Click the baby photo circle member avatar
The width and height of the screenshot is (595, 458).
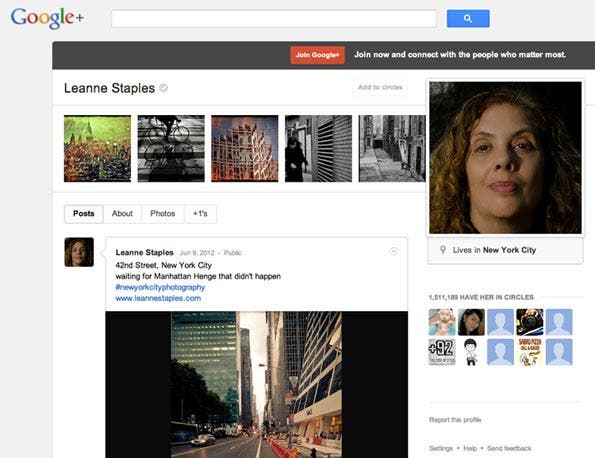[442, 322]
